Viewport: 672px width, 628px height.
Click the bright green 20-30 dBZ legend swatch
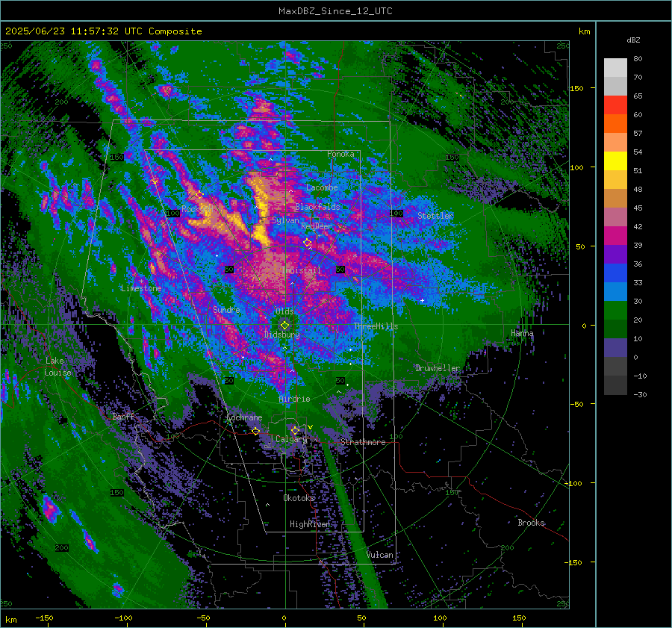coord(615,310)
